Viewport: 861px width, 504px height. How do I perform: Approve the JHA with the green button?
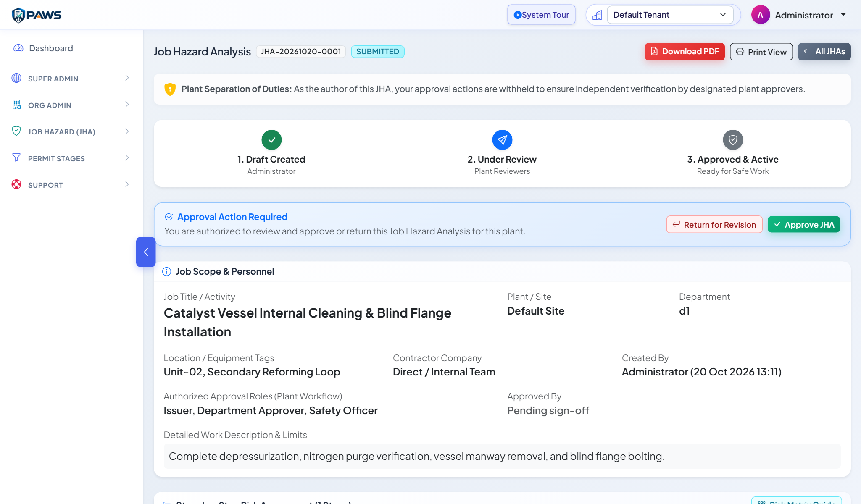coord(804,225)
